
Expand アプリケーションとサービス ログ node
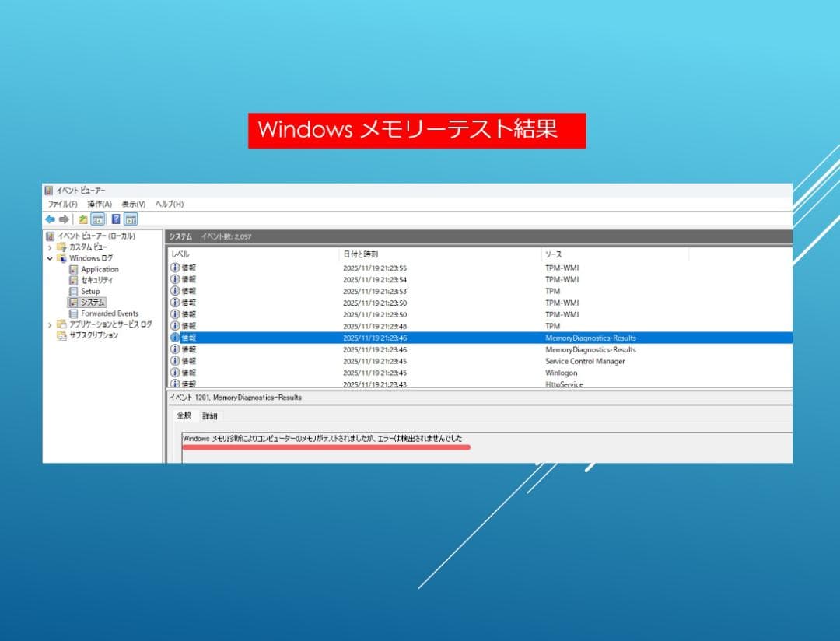(48, 324)
